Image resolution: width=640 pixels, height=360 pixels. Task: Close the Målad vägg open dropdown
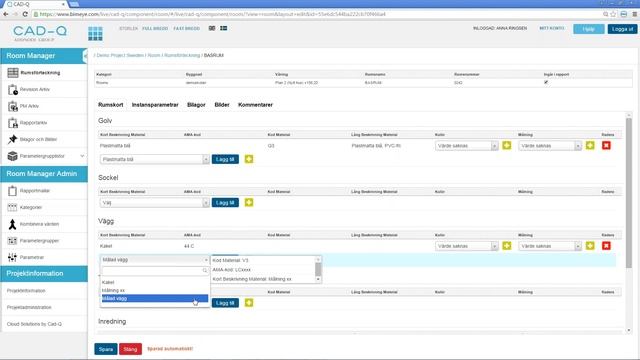(154, 260)
